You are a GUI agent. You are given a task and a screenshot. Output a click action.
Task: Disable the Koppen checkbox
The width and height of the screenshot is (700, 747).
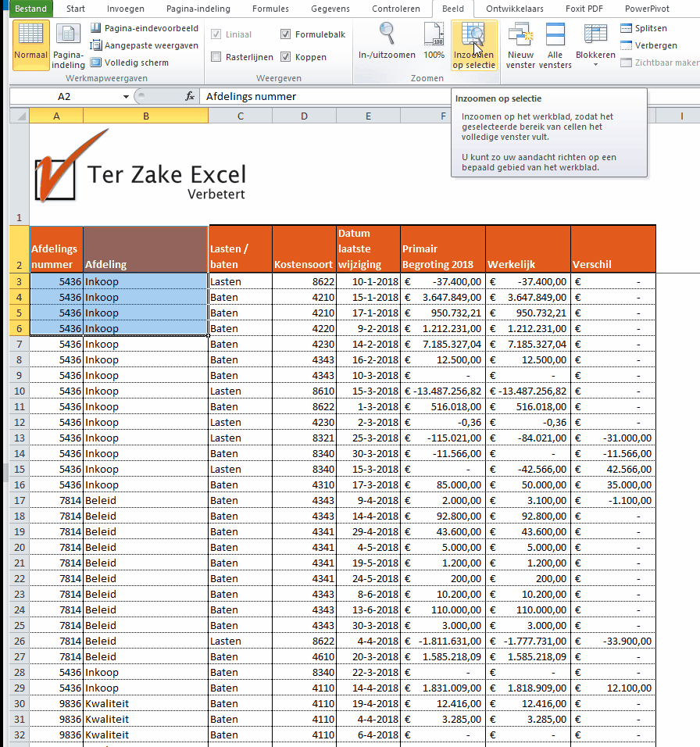[285, 57]
